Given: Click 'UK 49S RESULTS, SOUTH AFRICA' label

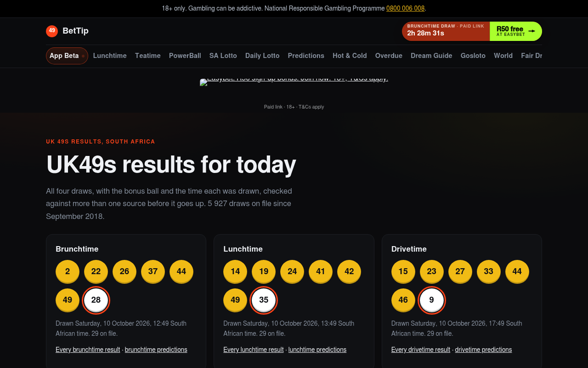Looking at the screenshot, I should point(101,142).
